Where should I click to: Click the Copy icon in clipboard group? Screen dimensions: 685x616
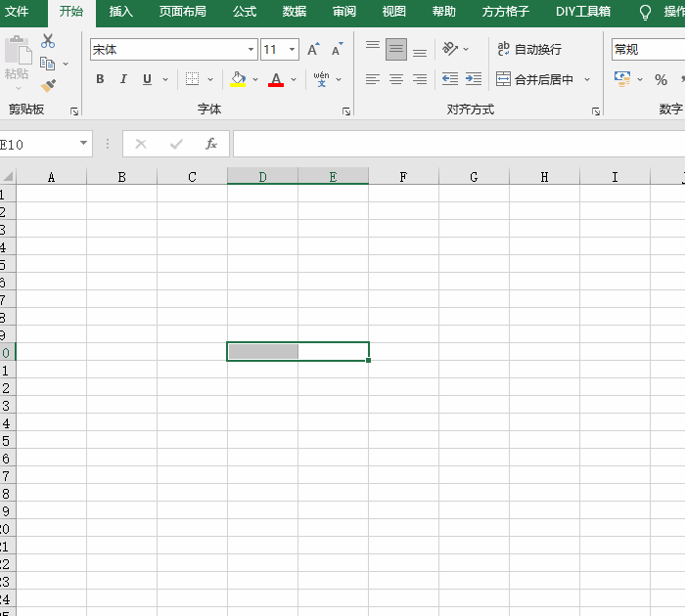click(48, 64)
